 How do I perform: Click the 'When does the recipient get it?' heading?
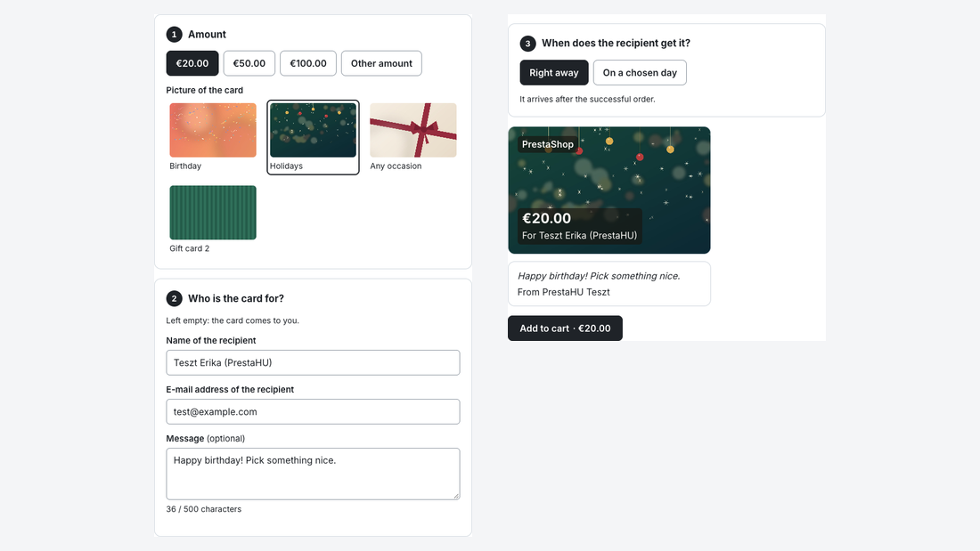(616, 43)
